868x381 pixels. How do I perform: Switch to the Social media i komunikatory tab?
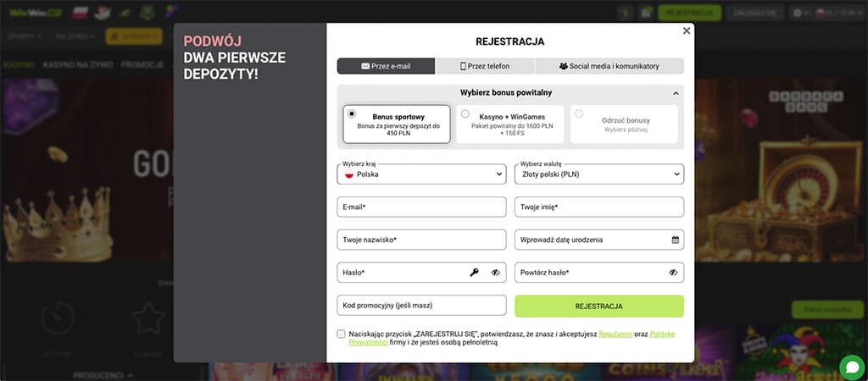point(609,66)
